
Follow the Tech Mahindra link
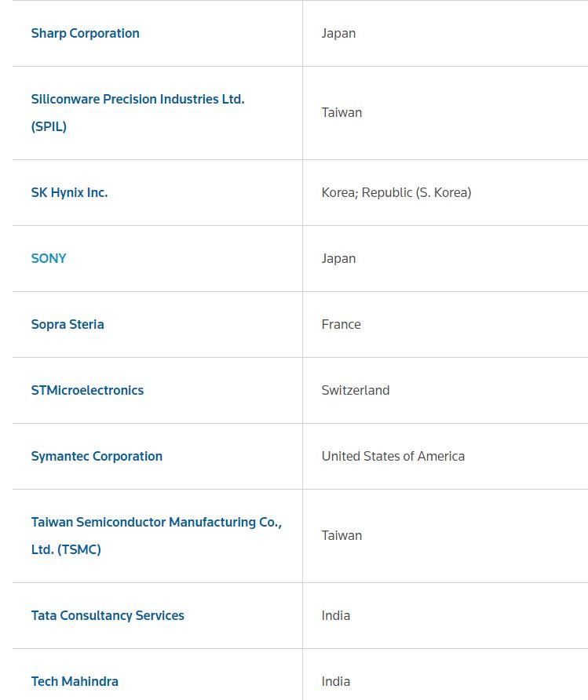[75, 681]
